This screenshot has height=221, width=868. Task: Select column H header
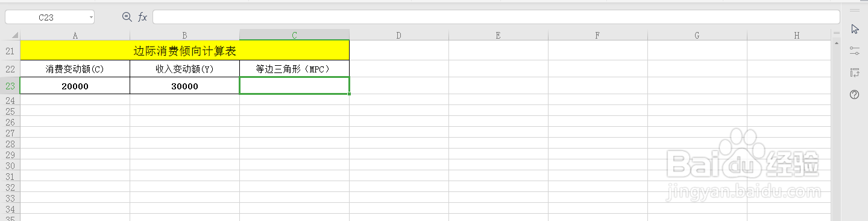(796, 35)
